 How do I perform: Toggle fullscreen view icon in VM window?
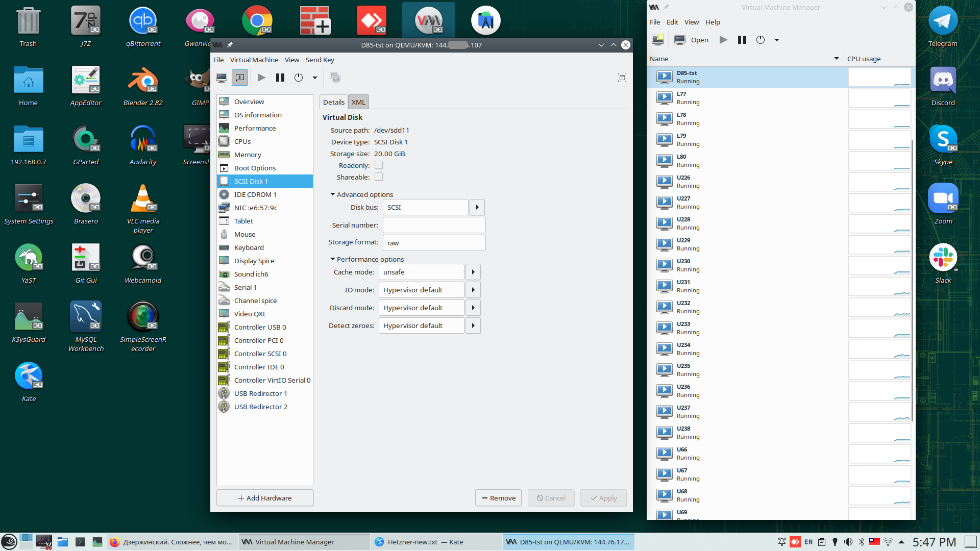[622, 78]
